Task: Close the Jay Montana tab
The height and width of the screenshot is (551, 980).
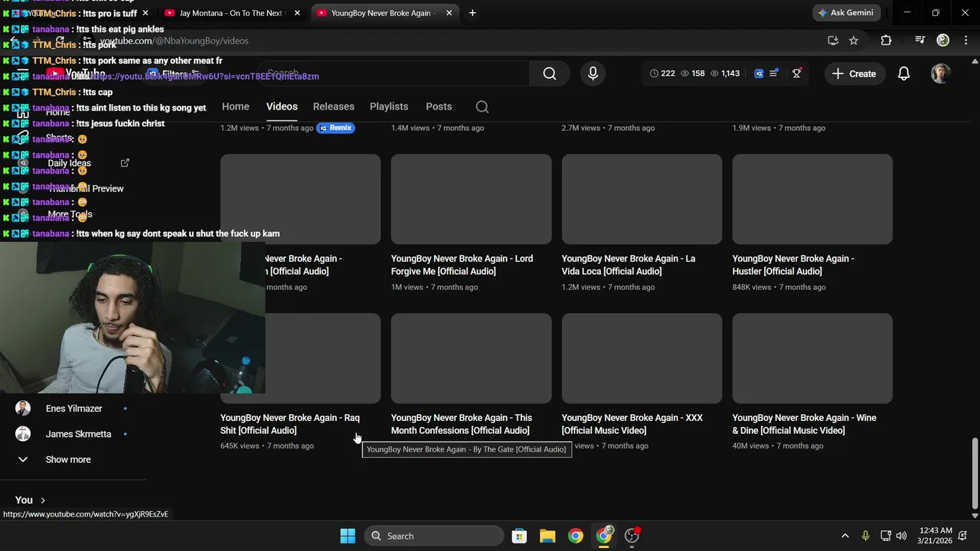Action: point(296,13)
